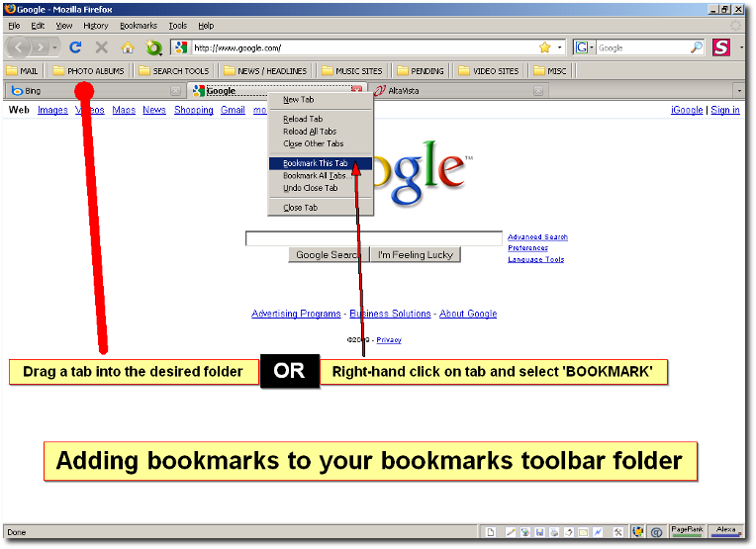Image resolution: width=756 pixels, height=549 pixels.
Task: Open the VIDEO SITES bookmarks folder
Action: click(x=489, y=71)
